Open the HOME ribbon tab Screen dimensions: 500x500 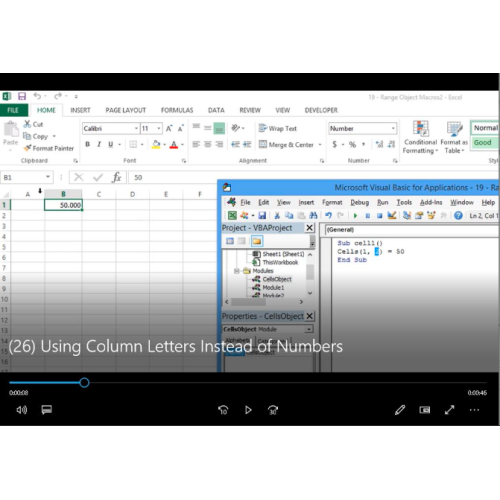46,110
